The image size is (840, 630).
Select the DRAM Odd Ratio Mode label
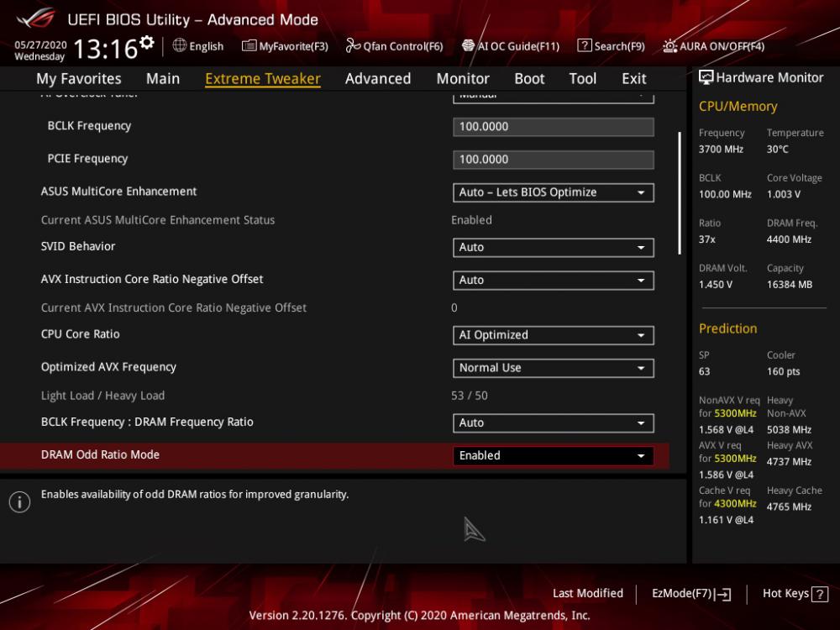click(100, 454)
